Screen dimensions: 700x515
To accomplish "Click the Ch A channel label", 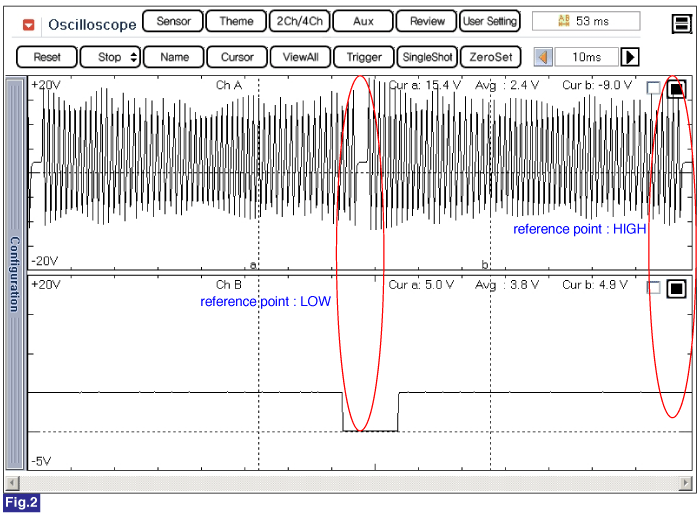I will [x=229, y=85].
